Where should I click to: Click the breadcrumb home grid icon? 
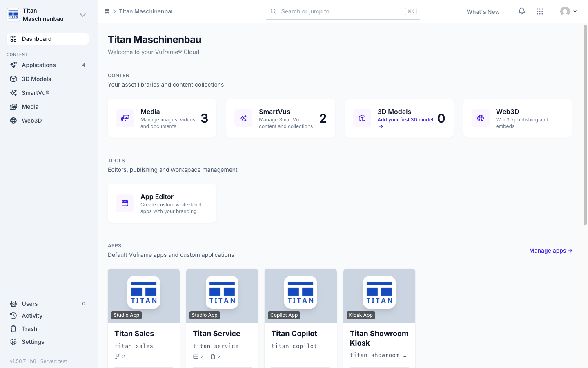pyautogui.click(x=107, y=11)
